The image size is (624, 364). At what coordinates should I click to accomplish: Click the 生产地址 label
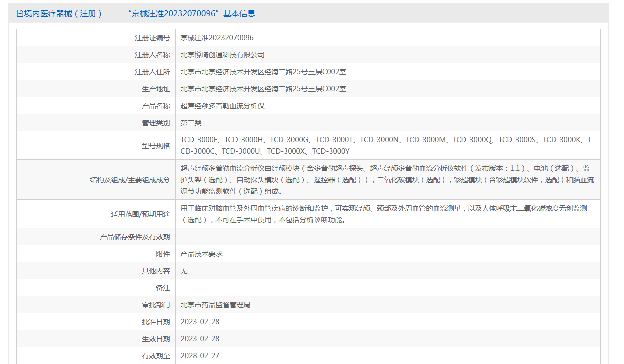coord(156,89)
